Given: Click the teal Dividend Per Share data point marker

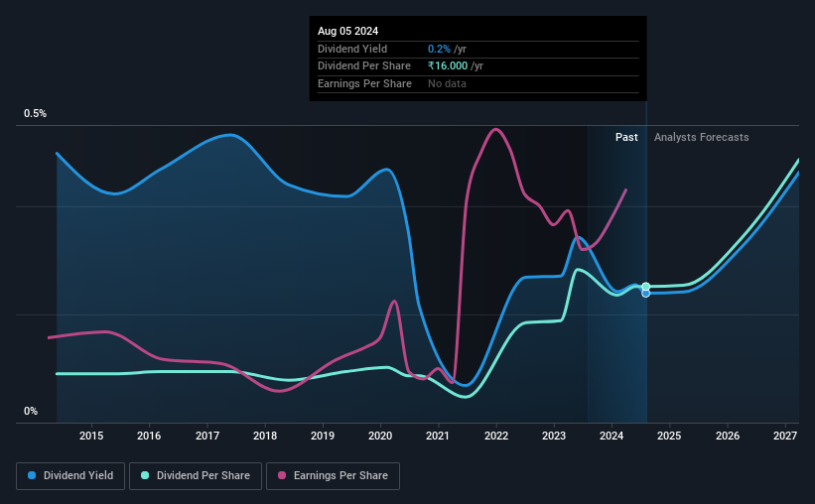Looking at the screenshot, I should pyautogui.click(x=645, y=287).
